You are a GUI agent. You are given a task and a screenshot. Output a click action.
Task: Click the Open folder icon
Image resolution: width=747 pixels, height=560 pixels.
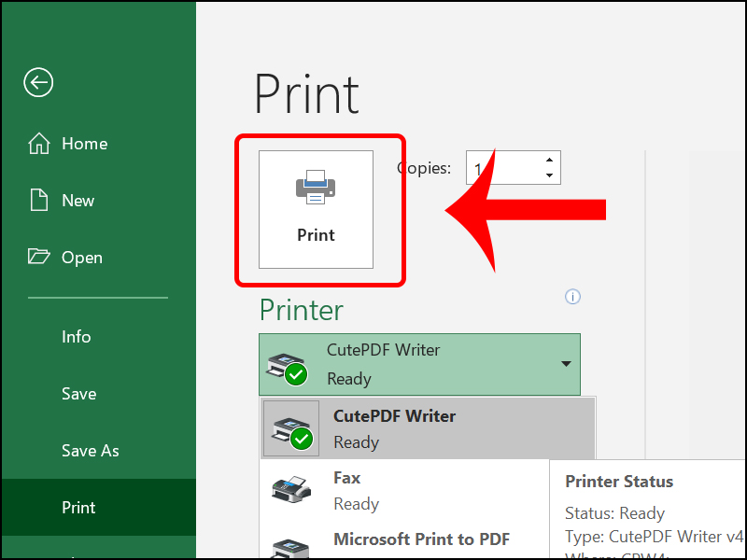37,257
